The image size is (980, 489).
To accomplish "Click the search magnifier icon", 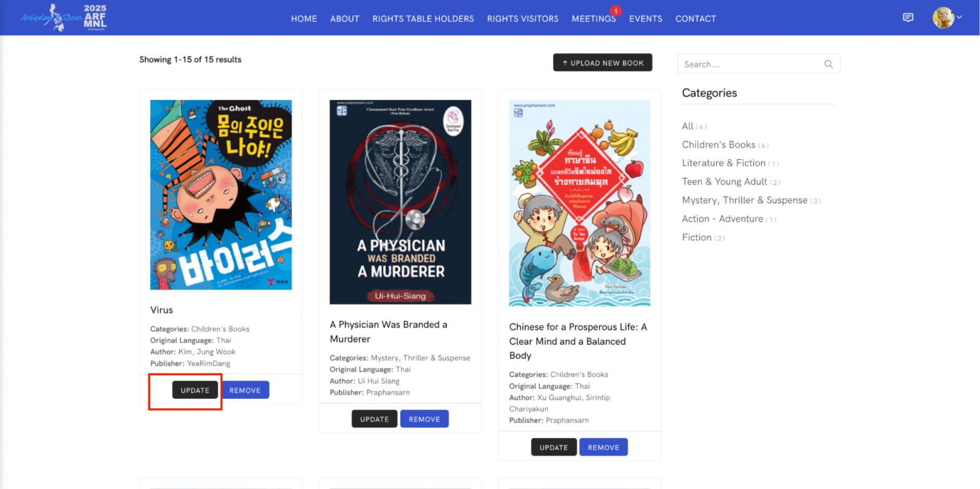I will [x=828, y=64].
